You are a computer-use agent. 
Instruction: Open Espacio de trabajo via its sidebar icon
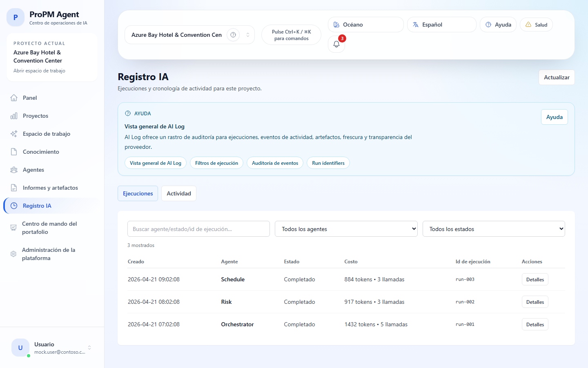tap(13, 134)
